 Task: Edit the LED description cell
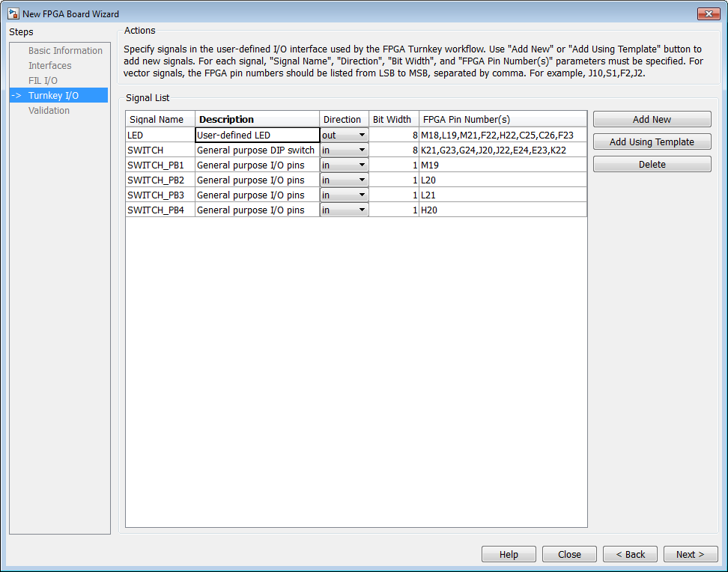[x=257, y=135]
